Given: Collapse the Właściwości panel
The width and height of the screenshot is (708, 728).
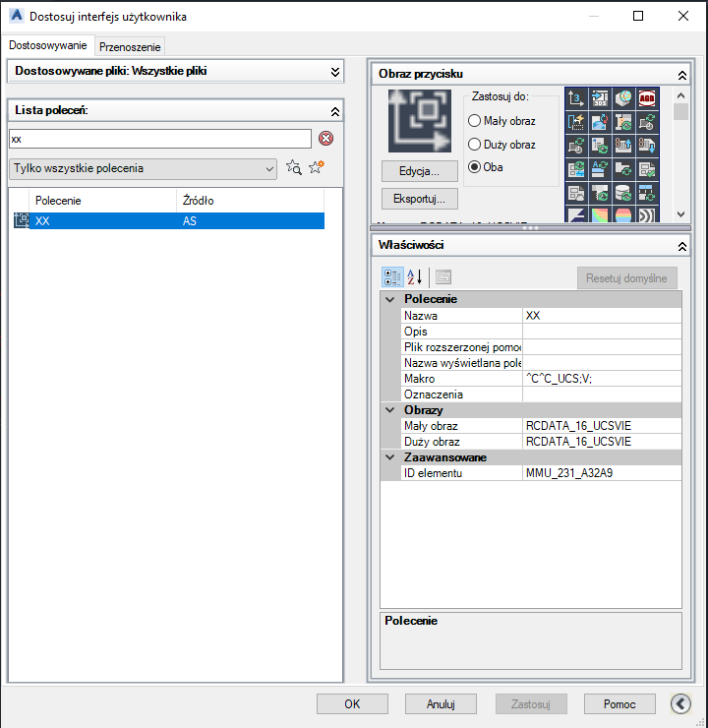Looking at the screenshot, I should point(682,247).
